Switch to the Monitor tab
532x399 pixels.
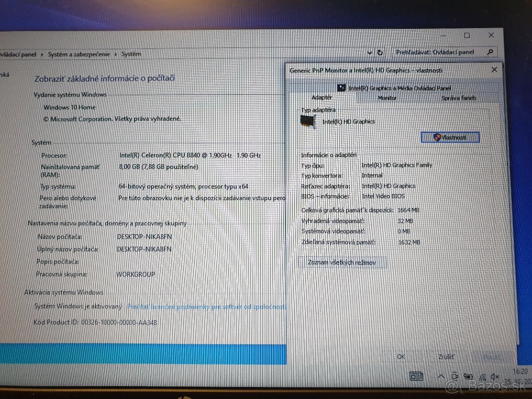(x=387, y=98)
